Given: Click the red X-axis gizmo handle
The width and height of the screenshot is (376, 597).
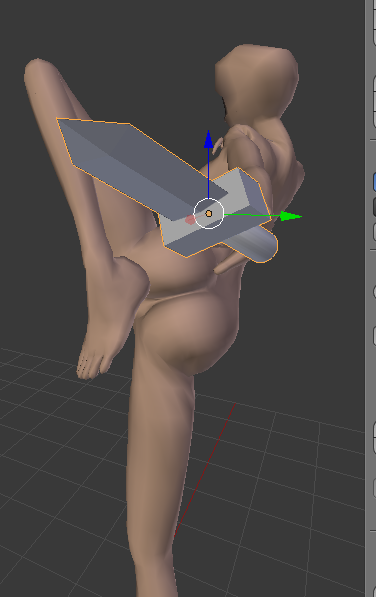Looking at the screenshot, I should click(190, 220).
